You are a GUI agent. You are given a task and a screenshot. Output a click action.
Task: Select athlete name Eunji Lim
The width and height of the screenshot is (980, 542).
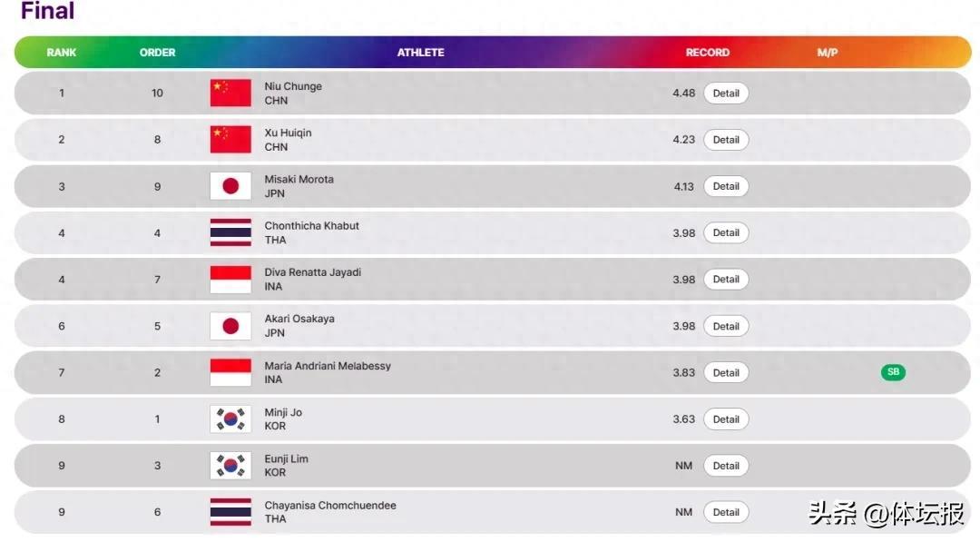point(286,459)
